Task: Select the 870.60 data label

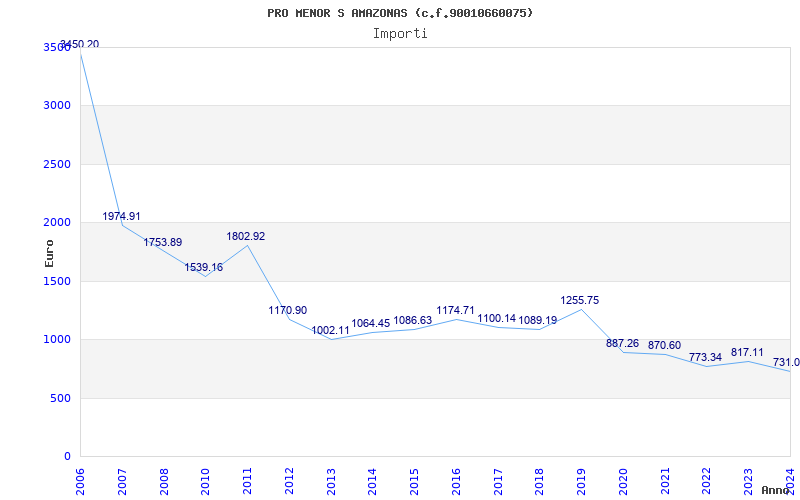Action: click(664, 345)
